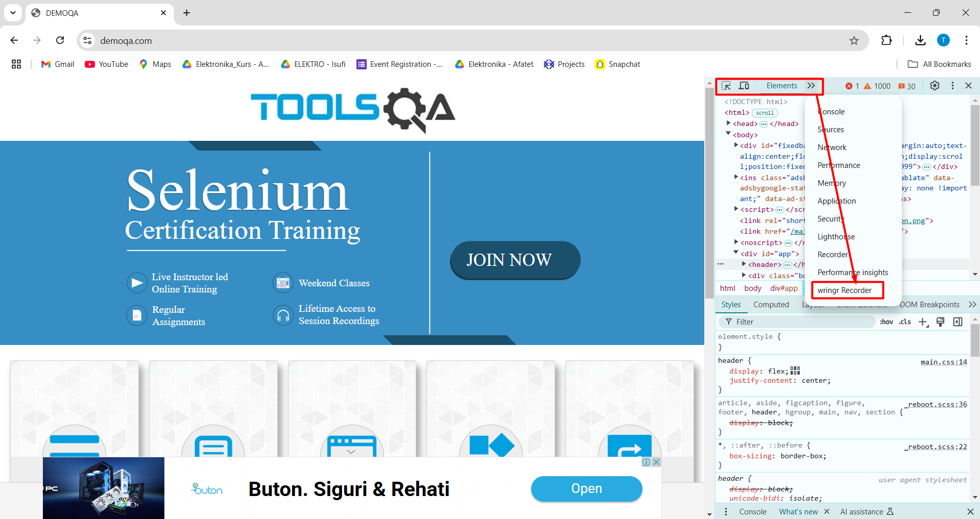
Task: Open the Chrome extensions puzzle icon
Action: tap(887, 40)
